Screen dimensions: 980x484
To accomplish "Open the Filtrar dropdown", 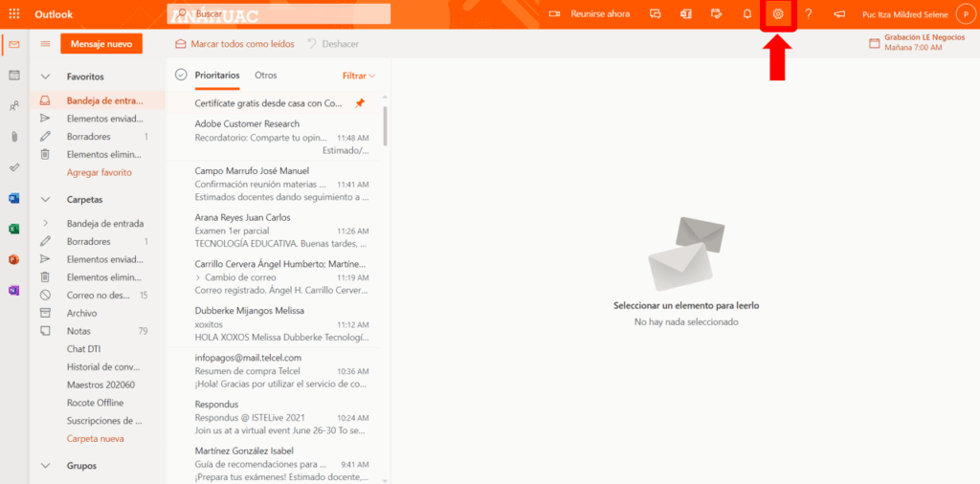I will coord(359,76).
